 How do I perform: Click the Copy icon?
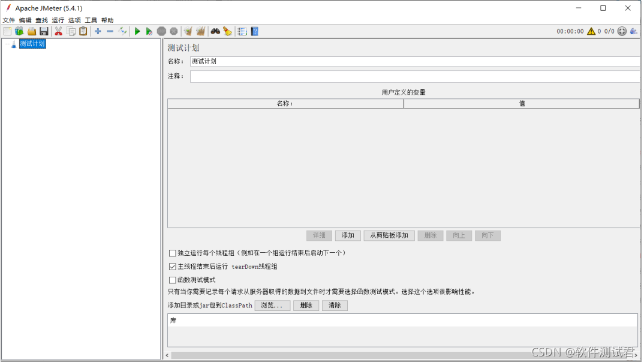click(x=71, y=31)
